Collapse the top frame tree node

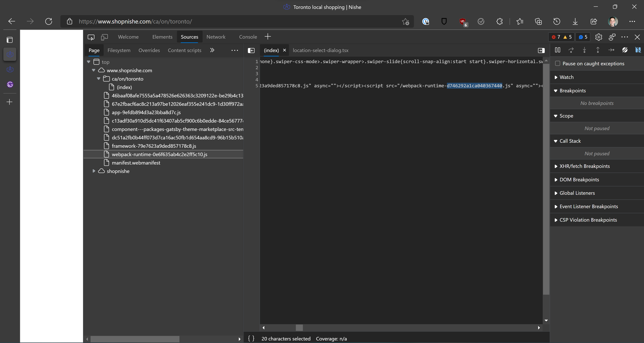pyautogui.click(x=89, y=62)
